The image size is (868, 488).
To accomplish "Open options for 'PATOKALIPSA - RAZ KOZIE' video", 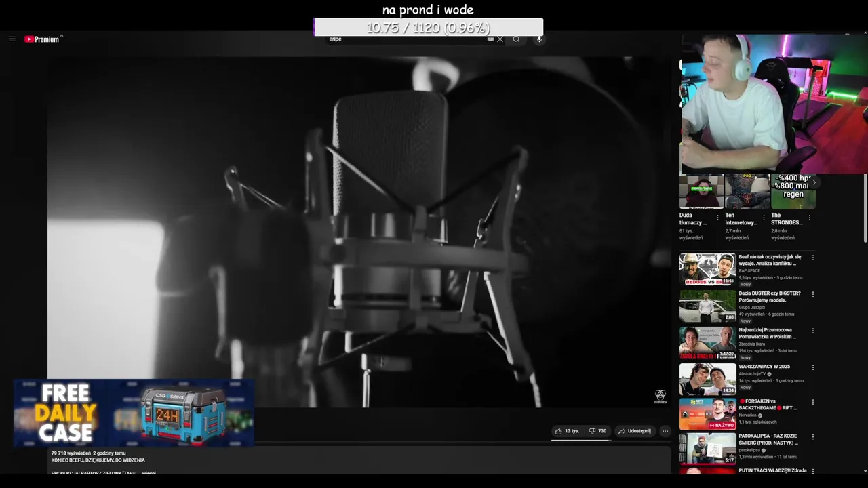I will pos(813,437).
